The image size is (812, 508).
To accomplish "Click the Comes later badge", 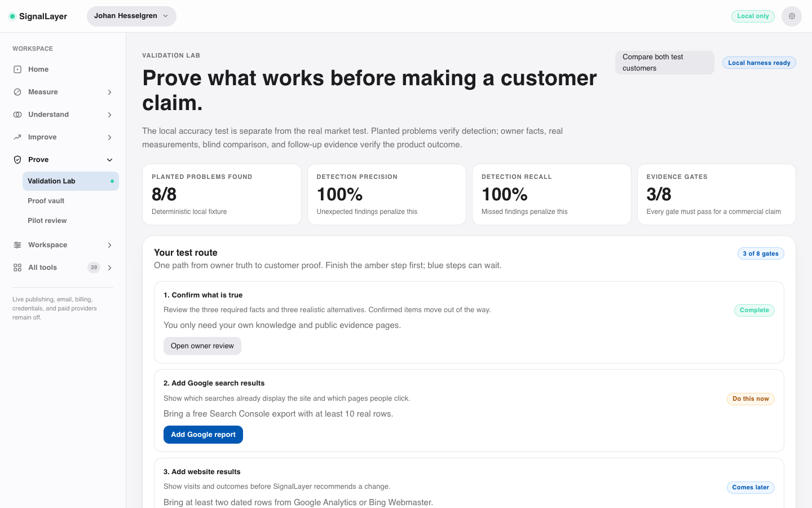I will point(751,488).
